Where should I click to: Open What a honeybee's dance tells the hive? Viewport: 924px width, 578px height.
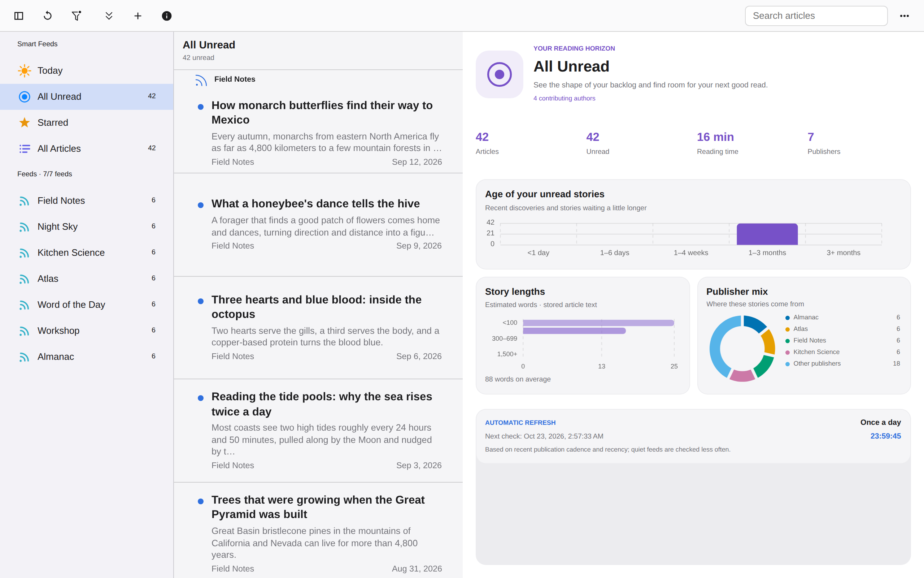(x=315, y=203)
